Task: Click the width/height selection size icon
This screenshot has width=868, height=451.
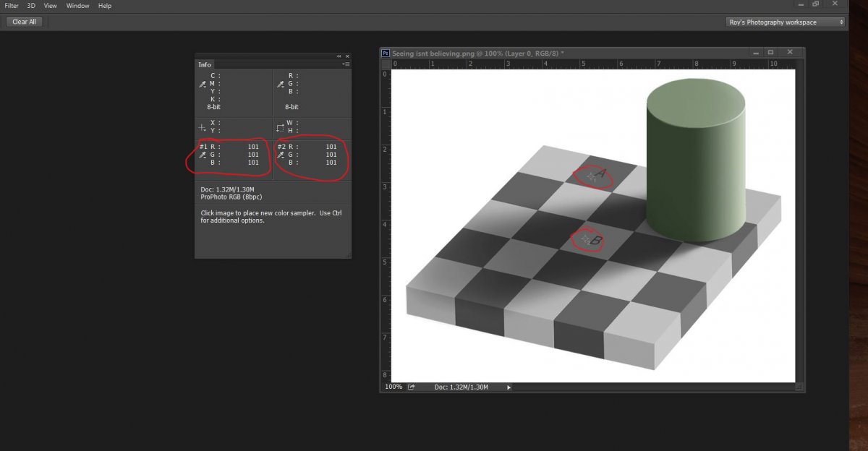Action: coord(280,127)
